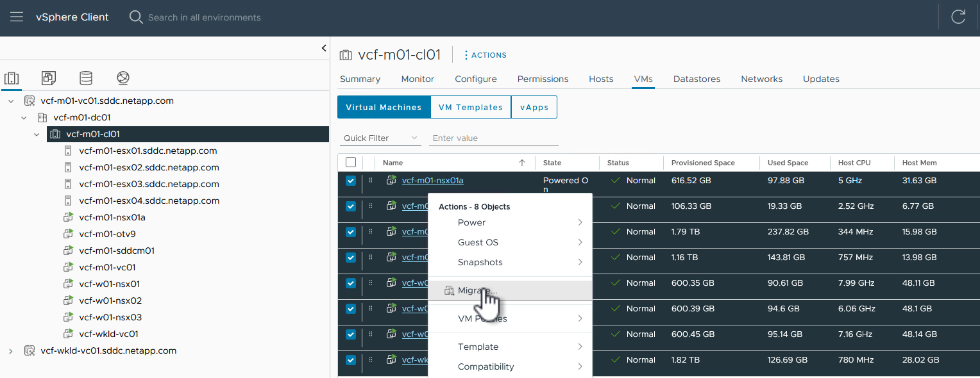
Task: Uncheck checkbox for 1.79 TB row
Action: [x=350, y=232]
